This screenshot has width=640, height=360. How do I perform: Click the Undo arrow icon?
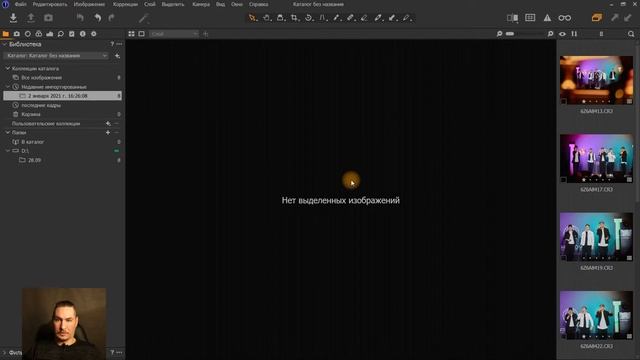(97, 18)
